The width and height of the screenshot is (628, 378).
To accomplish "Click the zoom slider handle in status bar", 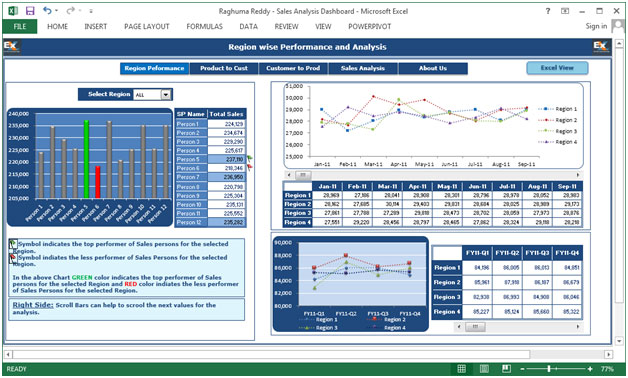I will pyautogui.click(x=549, y=369).
